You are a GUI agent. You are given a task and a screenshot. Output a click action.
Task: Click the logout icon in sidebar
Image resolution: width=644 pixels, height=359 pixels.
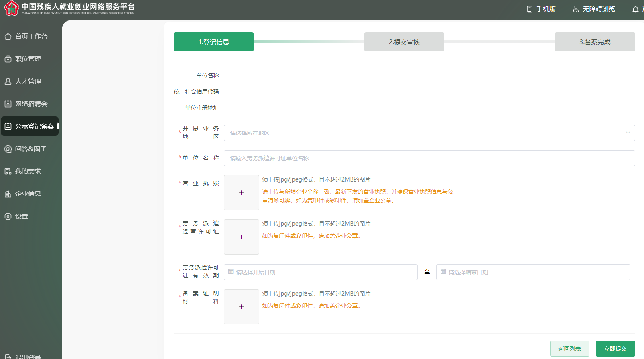[x=8, y=356]
